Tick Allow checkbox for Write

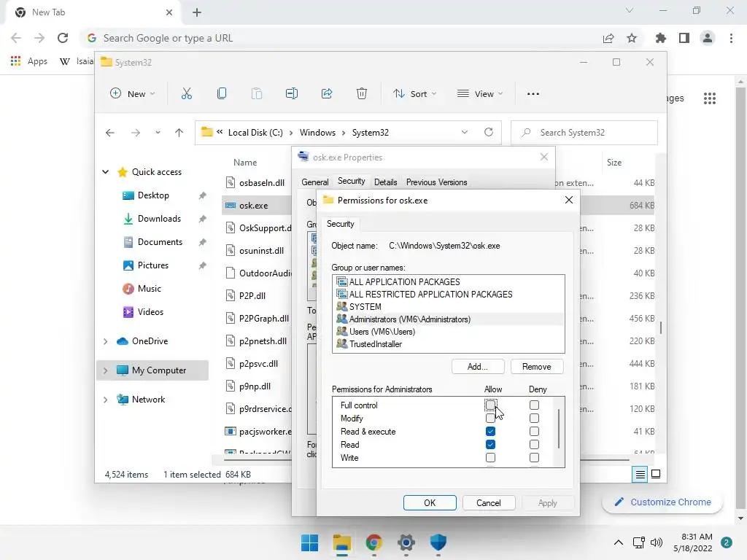click(x=490, y=458)
